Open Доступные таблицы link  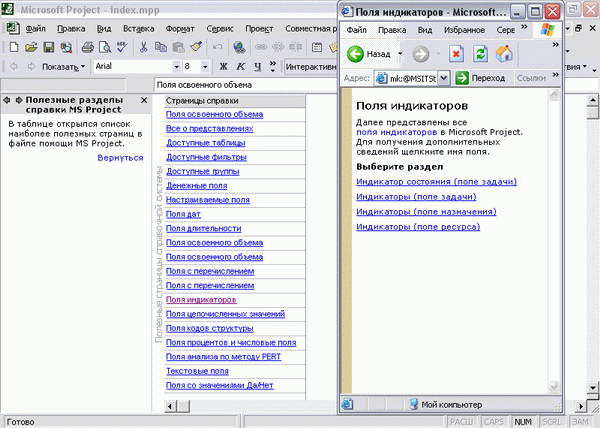coord(205,143)
